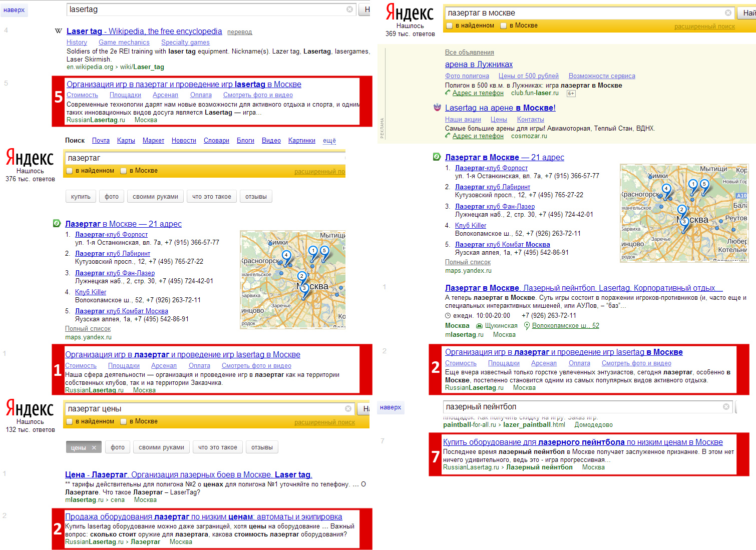The width and height of the screenshot is (756, 550).
Task: Open 'Laser tag - Wikipedia' result
Action: [144, 31]
